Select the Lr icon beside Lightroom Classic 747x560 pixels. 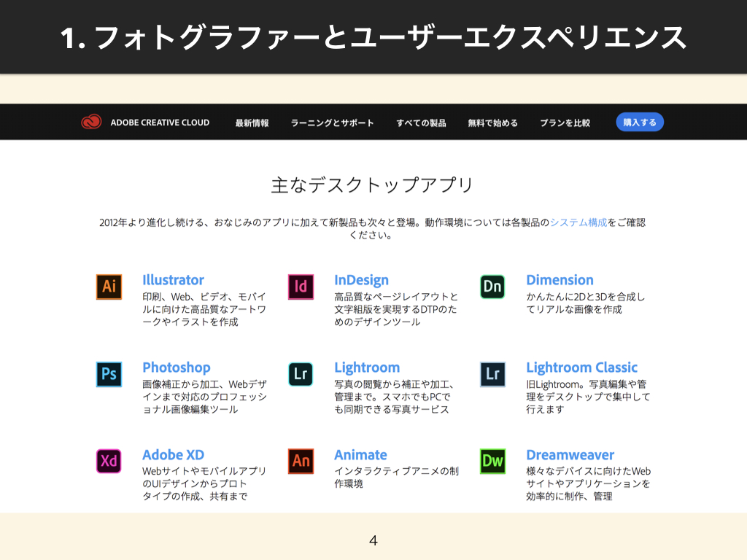tap(492, 374)
